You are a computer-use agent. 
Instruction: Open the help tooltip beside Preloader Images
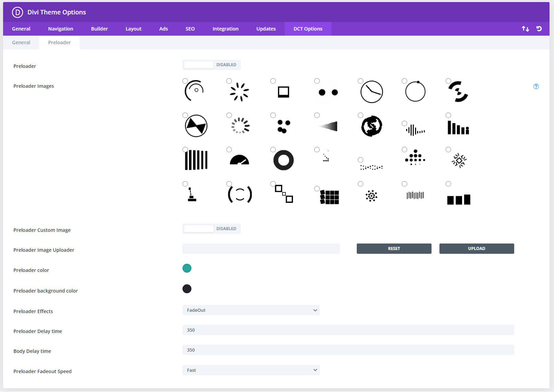click(x=536, y=86)
